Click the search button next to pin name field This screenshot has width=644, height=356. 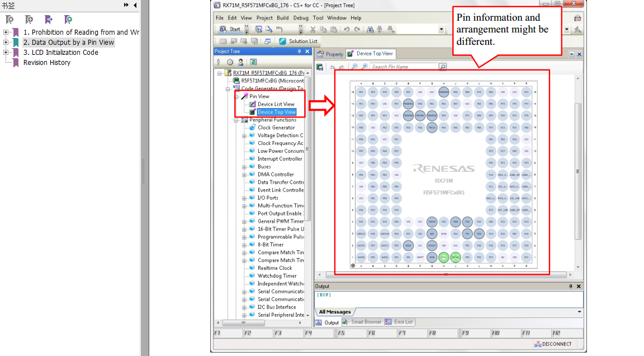442,67
